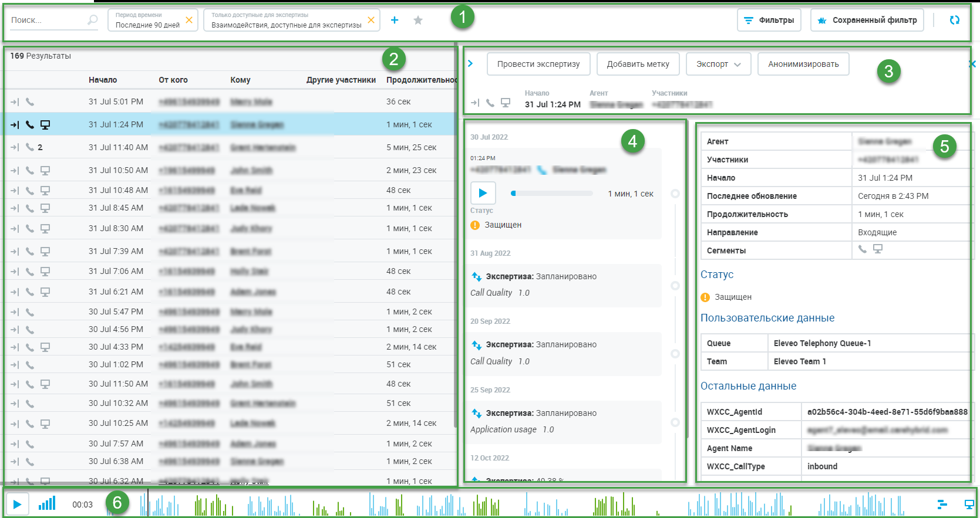Select the 30 Jul 1:02 PM row
Screen dimensions: 980x518
(x=230, y=364)
